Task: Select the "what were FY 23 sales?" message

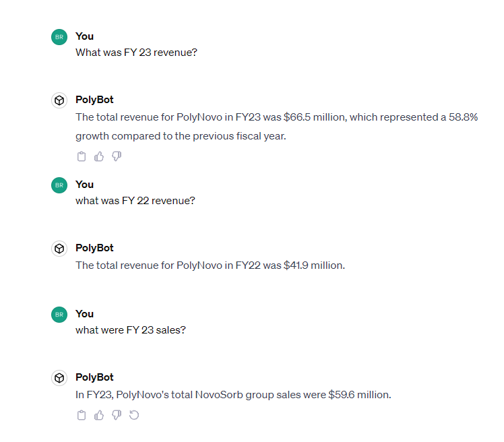Action: (x=129, y=330)
